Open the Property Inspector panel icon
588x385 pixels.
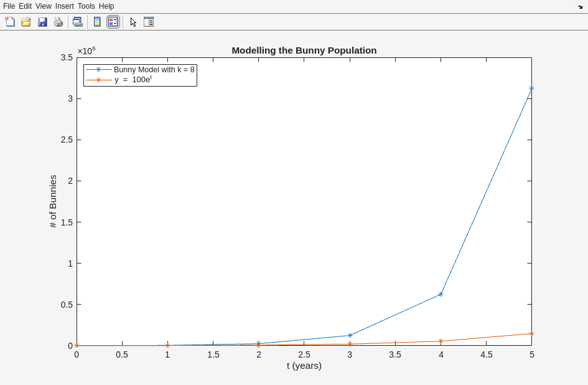[148, 22]
